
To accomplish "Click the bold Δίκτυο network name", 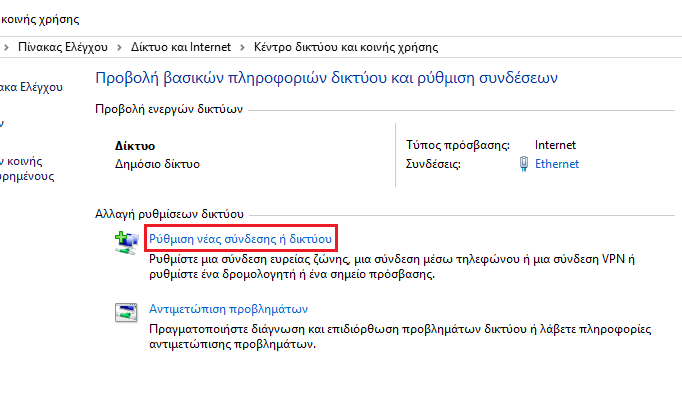I will point(135,146).
